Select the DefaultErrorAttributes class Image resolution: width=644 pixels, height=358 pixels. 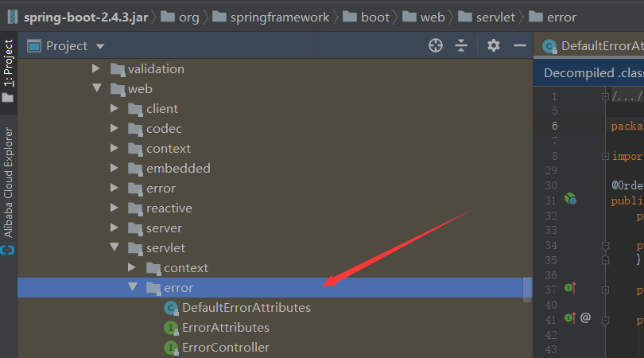[x=246, y=307]
